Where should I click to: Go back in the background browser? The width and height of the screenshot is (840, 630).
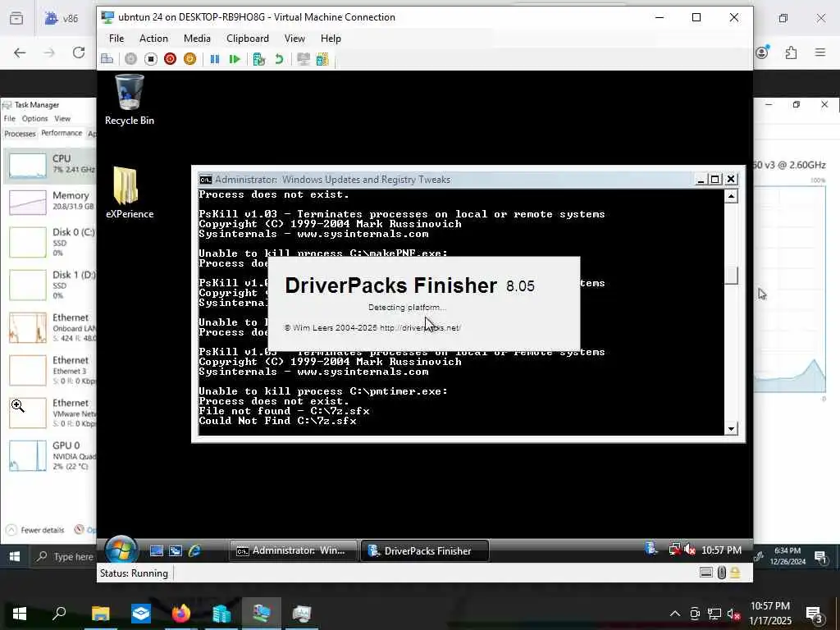point(20,52)
